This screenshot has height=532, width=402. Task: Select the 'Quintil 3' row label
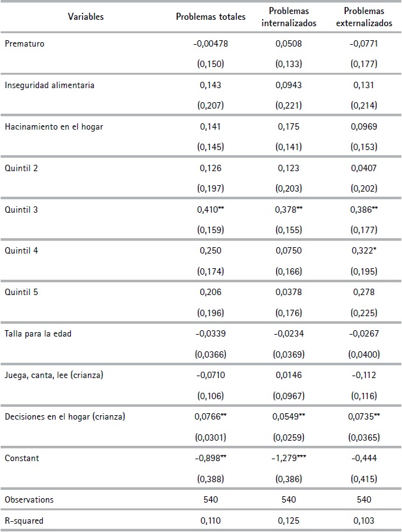tap(19, 209)
